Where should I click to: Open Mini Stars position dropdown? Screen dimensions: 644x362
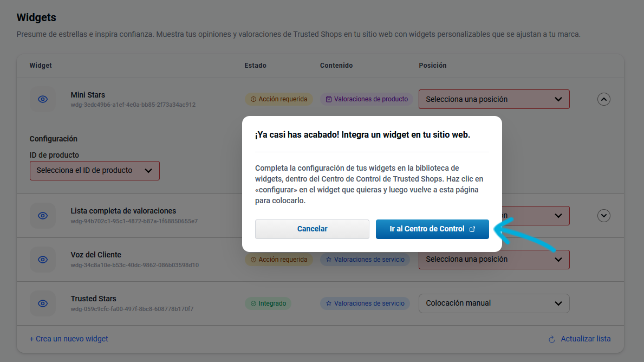[x=493, y=99]
